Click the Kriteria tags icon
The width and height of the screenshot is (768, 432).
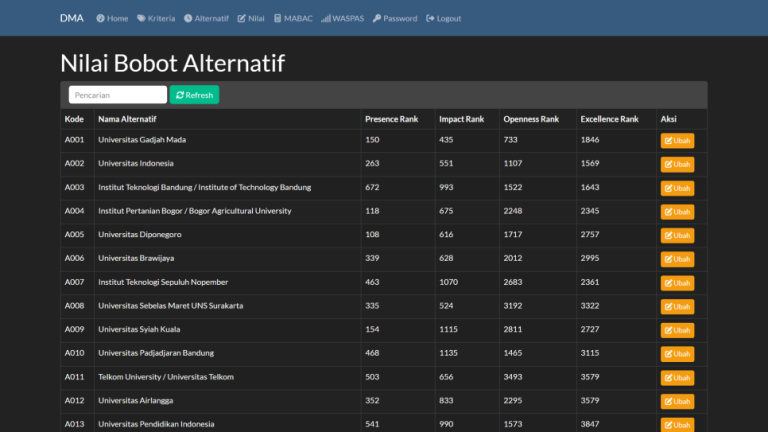click(141, 18)
